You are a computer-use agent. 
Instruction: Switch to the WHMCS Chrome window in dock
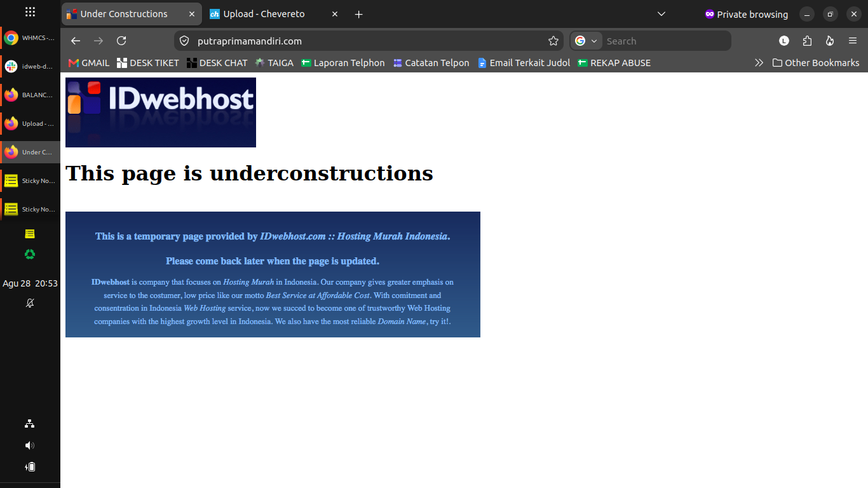[30, 38]
